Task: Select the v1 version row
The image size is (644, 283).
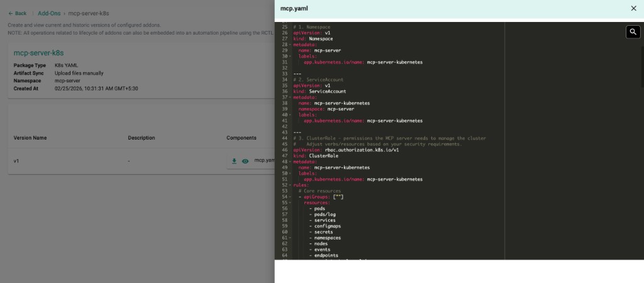Action: (x=17, y=161)
